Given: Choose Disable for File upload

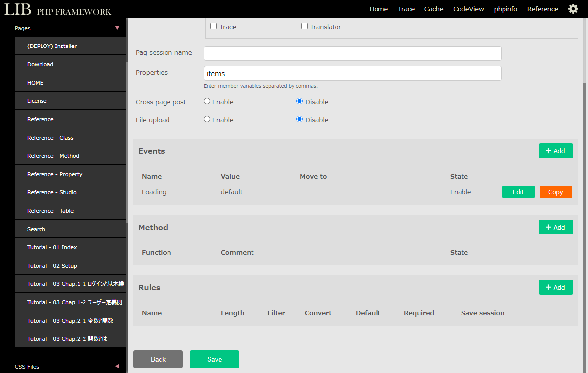Looking at the screenshot, I should (x=300, y=119).
